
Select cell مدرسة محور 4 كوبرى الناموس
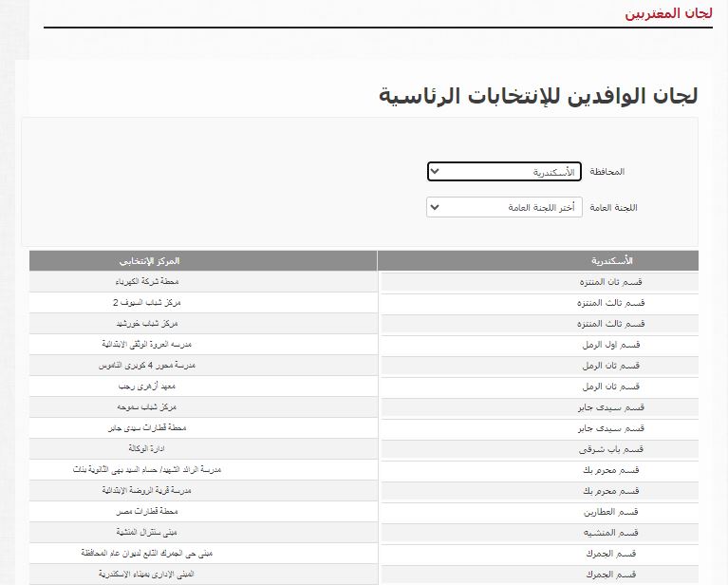203,366
